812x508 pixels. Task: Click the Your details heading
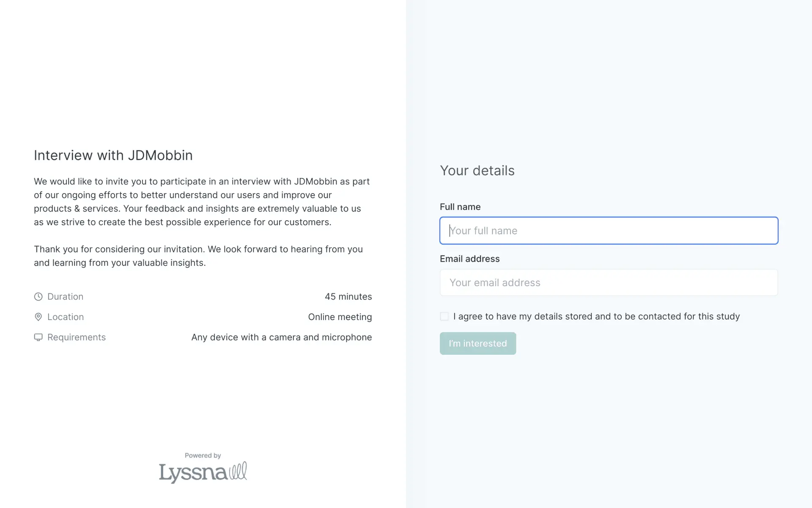point(477,171)
